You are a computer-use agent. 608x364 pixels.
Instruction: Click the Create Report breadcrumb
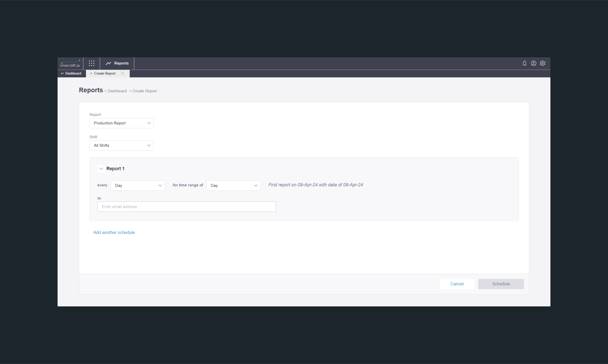[145, 91]
